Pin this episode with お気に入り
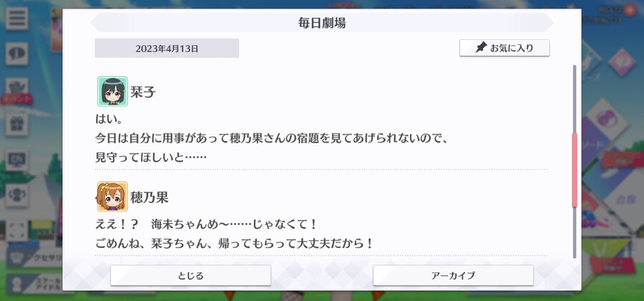The width and height of the screenshot is (644, 301). click(x=504, y=48)
